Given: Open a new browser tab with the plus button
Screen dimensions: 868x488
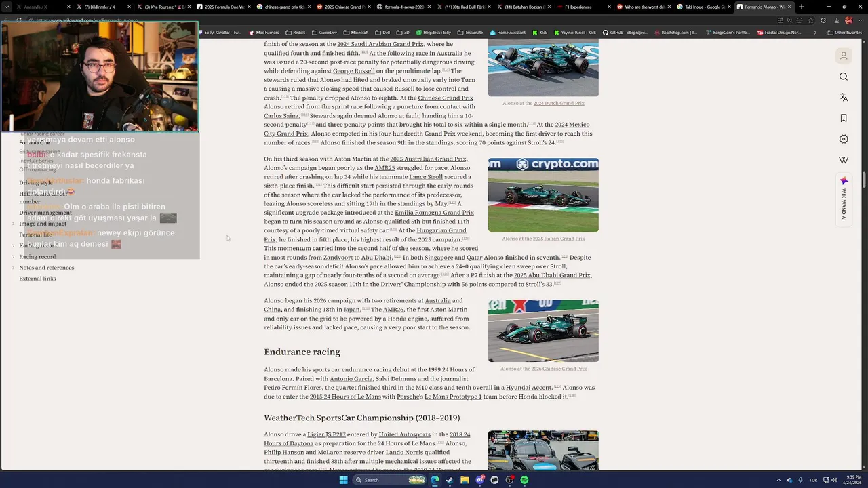Looking at the screenshot, I should [x=801, y=7].
